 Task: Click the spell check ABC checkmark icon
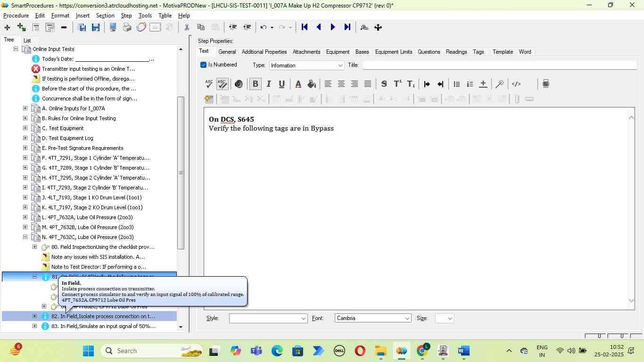pyautogui.click(x=209, y=84)
